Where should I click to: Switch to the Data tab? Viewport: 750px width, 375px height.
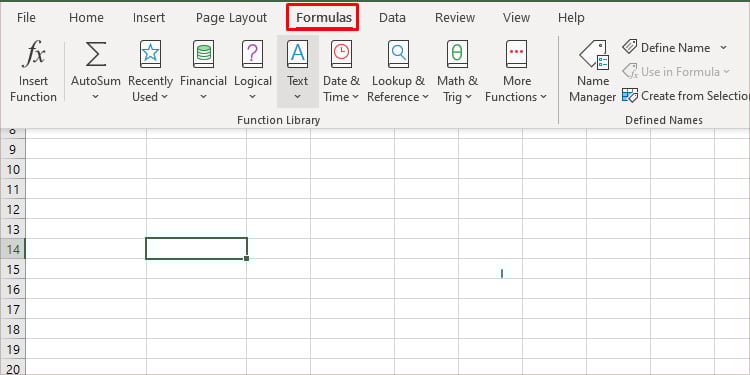(392, 18)
